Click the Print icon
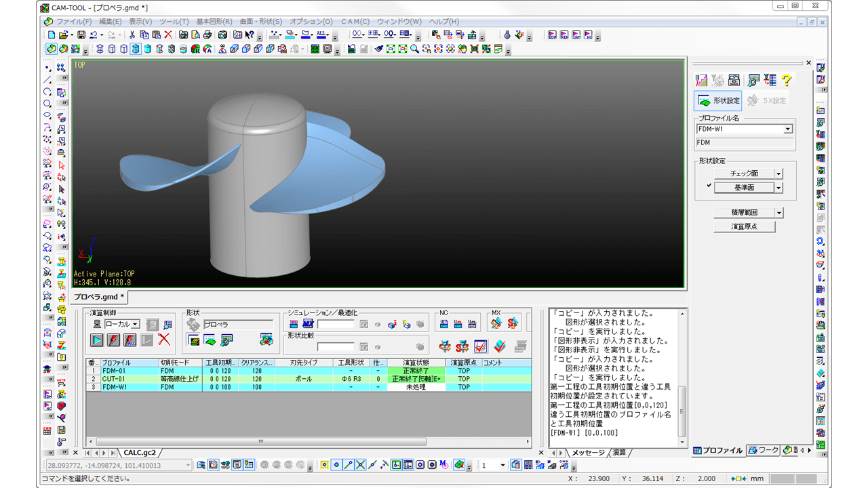The width and height of the screenshot is (868, 488). click(x=184, y=35)
